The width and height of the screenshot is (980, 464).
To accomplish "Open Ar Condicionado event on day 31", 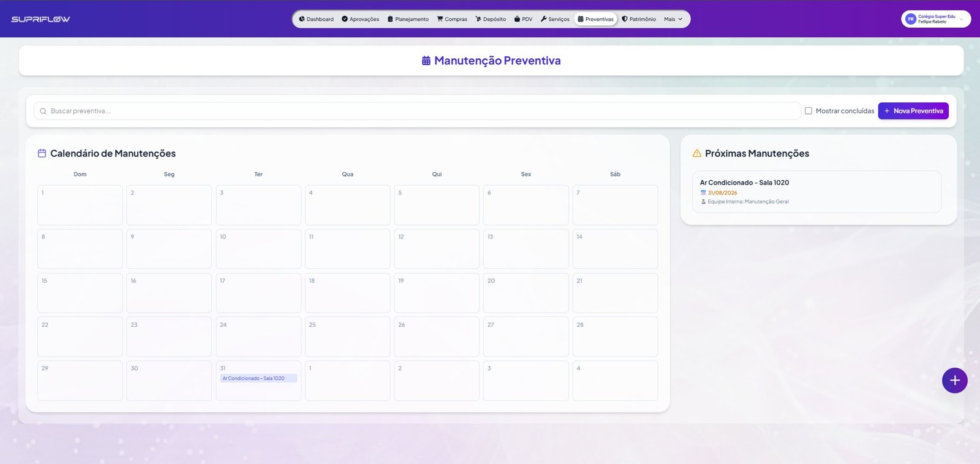I will tap(258, 378).
